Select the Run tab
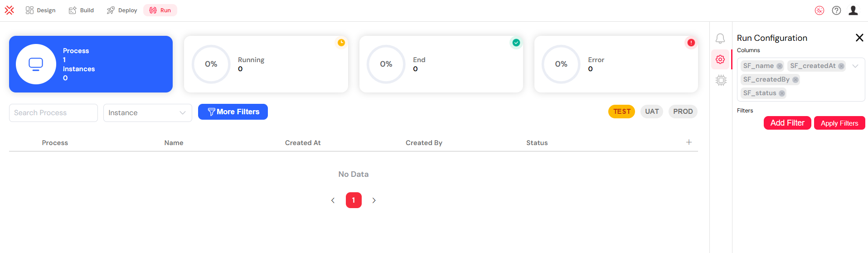The width and height of the screenshot is (868, 253). 160,10
